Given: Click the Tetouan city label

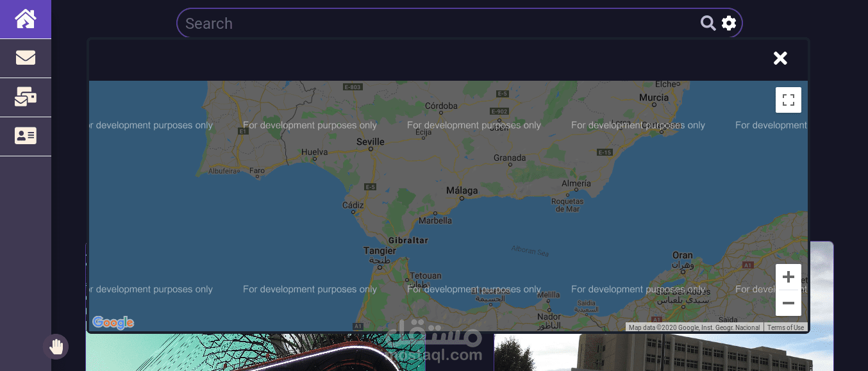Looking at the screenshot, I should [x=425, y=276].
